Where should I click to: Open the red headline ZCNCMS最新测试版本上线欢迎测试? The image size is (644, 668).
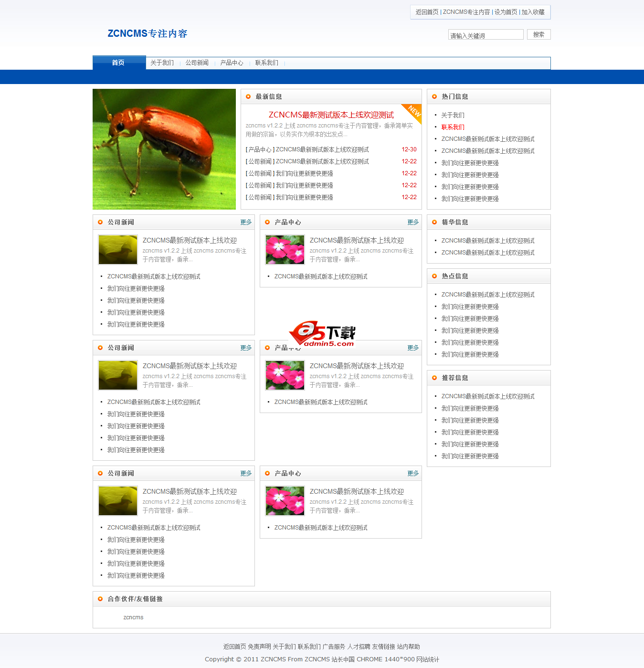point(331,115)
